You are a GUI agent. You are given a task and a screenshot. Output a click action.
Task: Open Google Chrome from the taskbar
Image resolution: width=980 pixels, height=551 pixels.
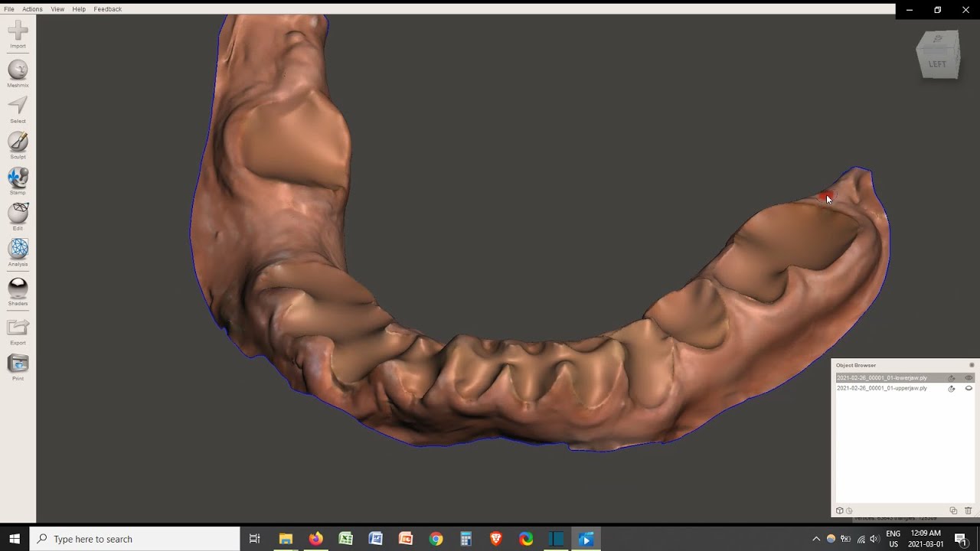[x=436, y=539]
